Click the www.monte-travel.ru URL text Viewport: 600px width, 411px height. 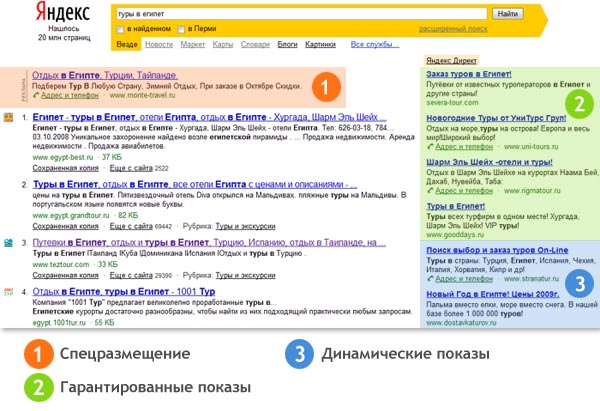pyautogui.click(x=142, y=95)
